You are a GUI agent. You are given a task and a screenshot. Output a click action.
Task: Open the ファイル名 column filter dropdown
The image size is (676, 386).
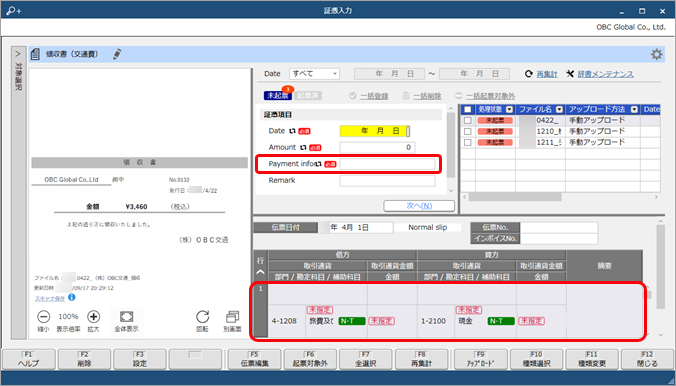[559, 110]
